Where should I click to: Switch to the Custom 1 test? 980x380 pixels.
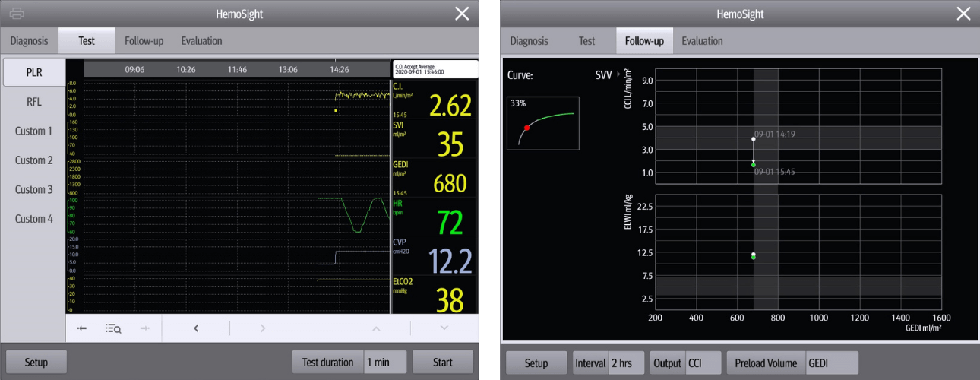pyautogui.click(x=34, y=131)
